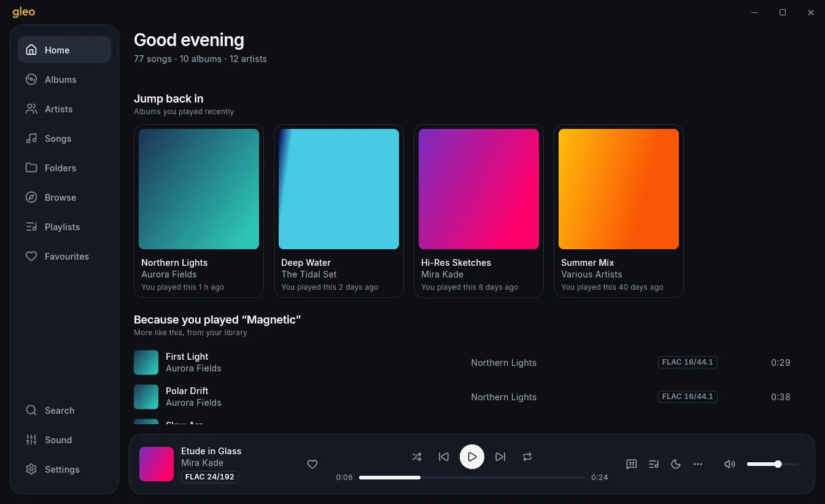This screenshot has height=504, width=825.
Task: Open the Deep Water album cover
Action: tap(339, 189)
